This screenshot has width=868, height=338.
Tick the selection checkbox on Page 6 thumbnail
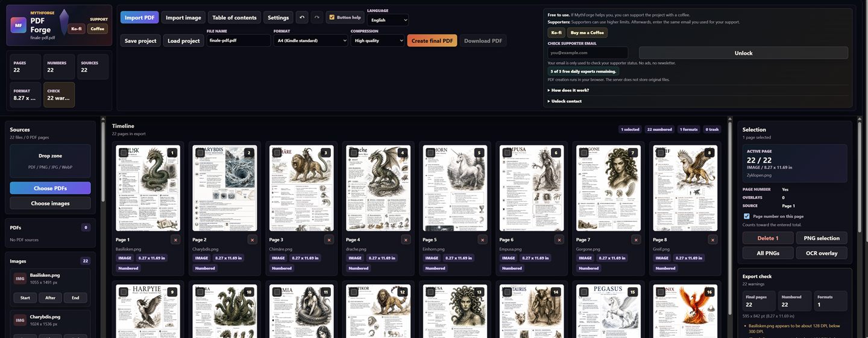click(507, 153)
